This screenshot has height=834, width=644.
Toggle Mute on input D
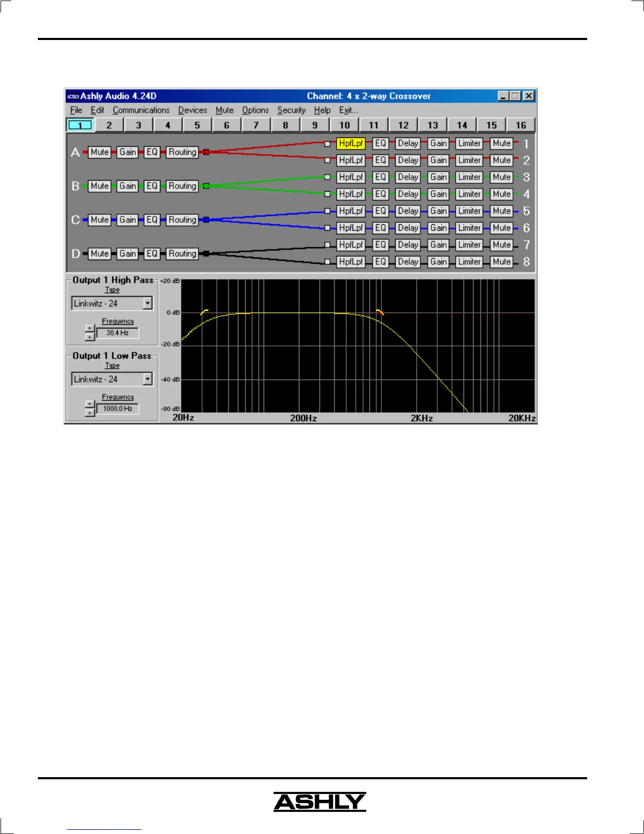99,253
